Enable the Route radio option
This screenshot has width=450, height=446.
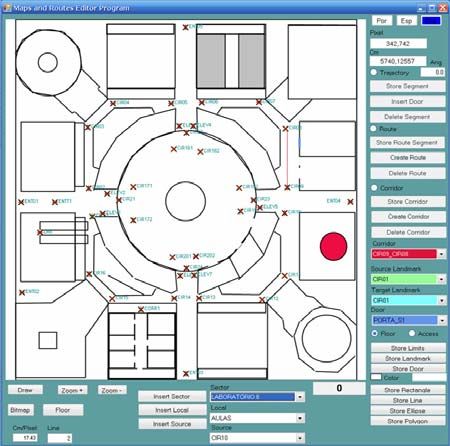(373, 128)
